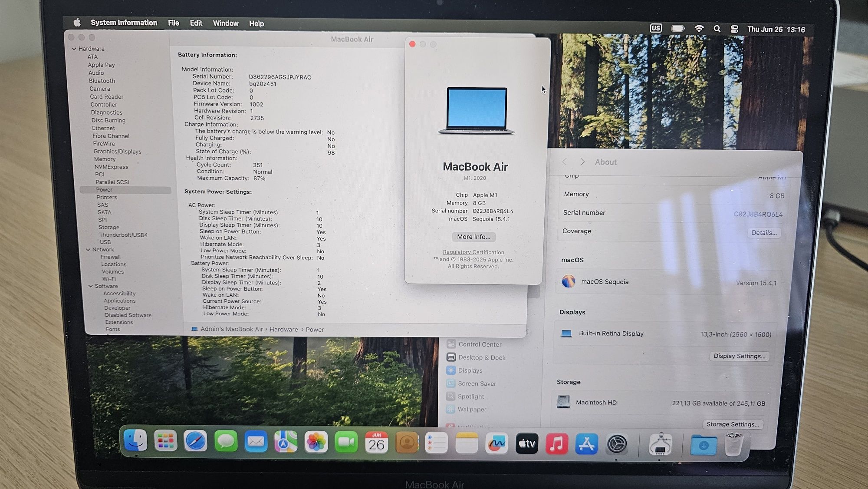Open Spotlight search in menu bar

(717, 29)
